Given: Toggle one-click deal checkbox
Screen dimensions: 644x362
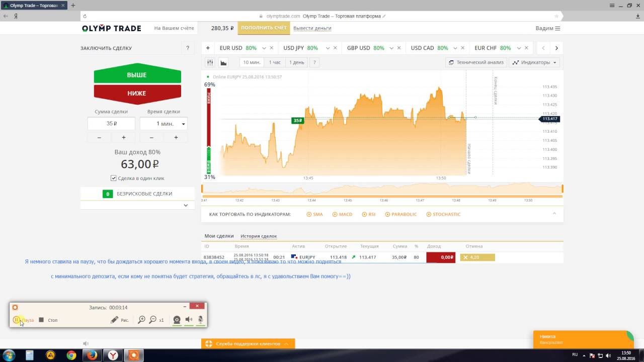Looking at the screenshot, I should point(114,178).
